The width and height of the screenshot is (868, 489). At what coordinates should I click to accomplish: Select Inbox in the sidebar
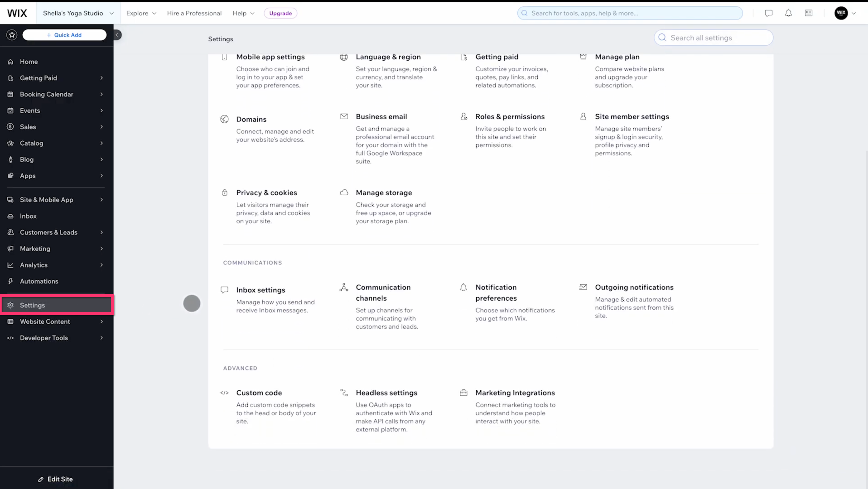coord(28,216)
